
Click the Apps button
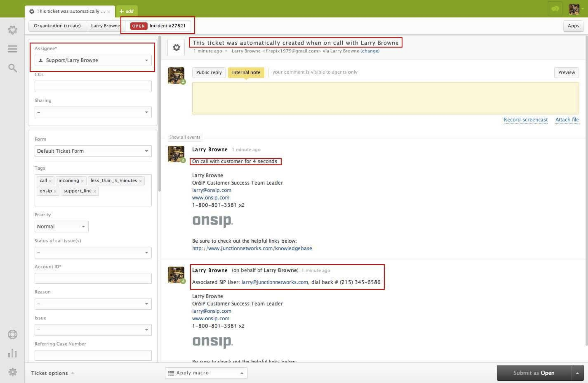point(573,26)
